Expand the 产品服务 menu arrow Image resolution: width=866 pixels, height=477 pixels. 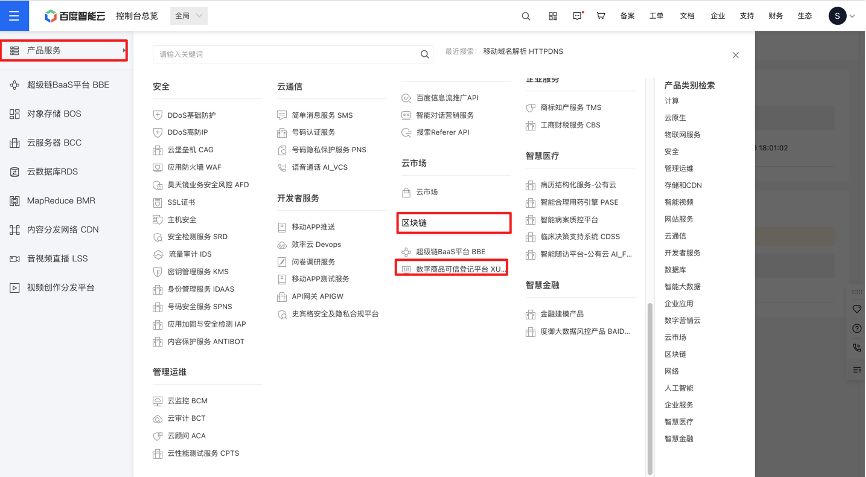pos(124,51)
